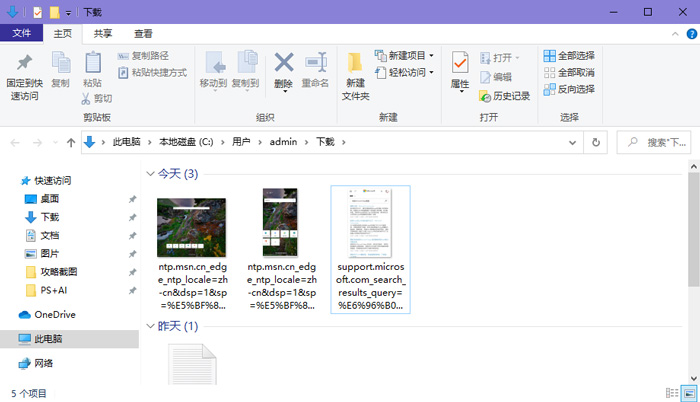
Task: Click Local Disk (C:) breadcrumb
Action: coord(186,142)
